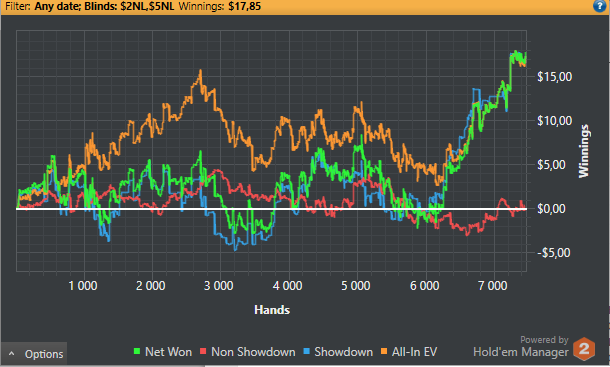This screenshot has height=367, width=610.
Task: Click the Winnings axis title
Action: click(x=584, y=151)
